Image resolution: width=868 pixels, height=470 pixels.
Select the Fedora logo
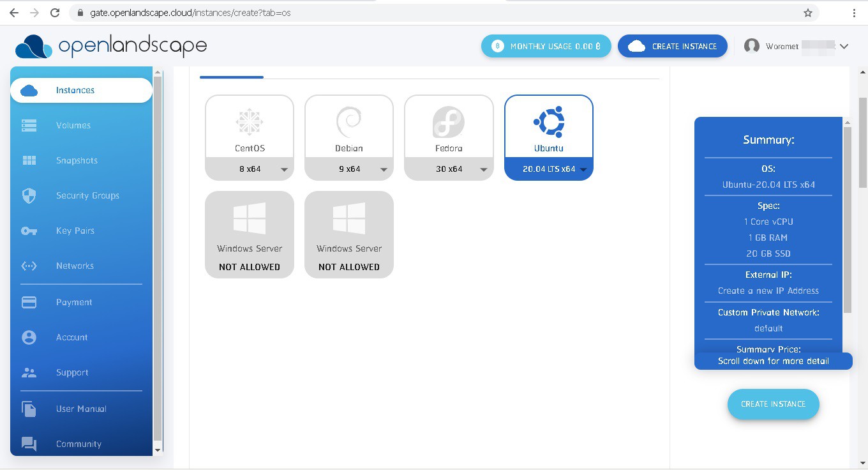tap(449, 122)
